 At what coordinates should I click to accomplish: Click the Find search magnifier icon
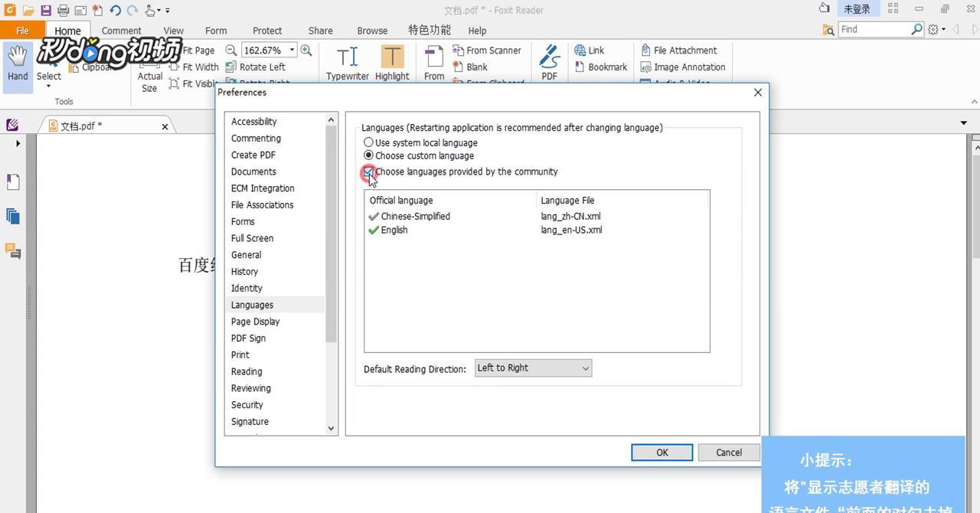click(x=917, y=29)
